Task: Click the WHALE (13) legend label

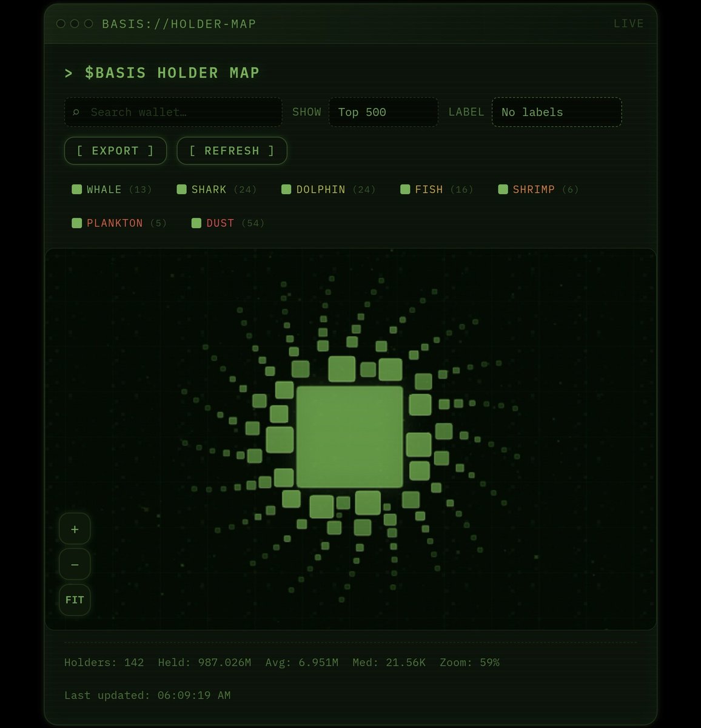Action: (119, 189)
